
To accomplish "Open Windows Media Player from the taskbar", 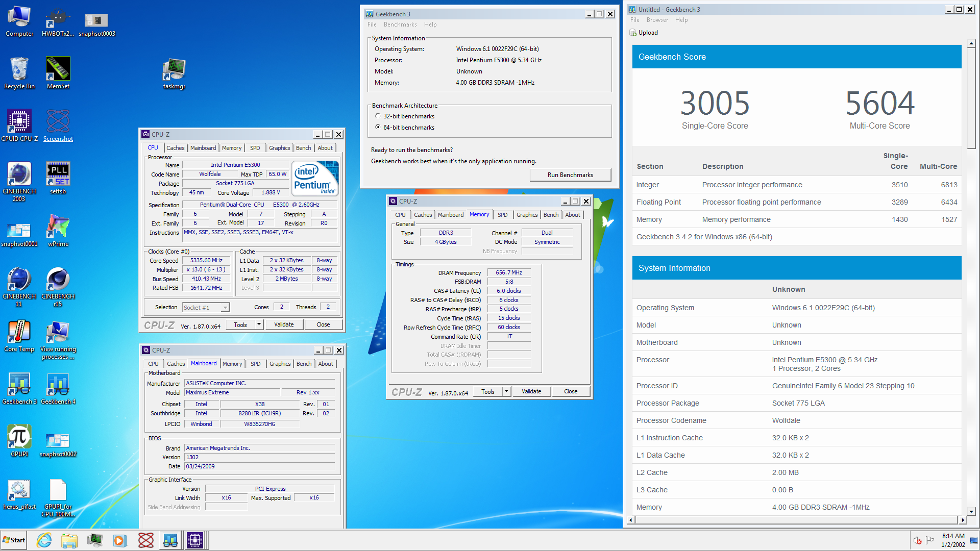I will tap(119, 540).
